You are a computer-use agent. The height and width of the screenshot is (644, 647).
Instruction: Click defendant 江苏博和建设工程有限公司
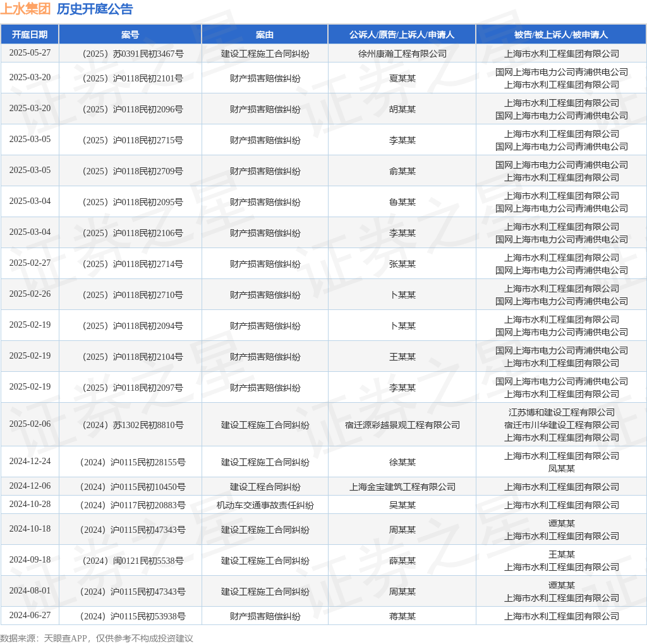(561, 412)
